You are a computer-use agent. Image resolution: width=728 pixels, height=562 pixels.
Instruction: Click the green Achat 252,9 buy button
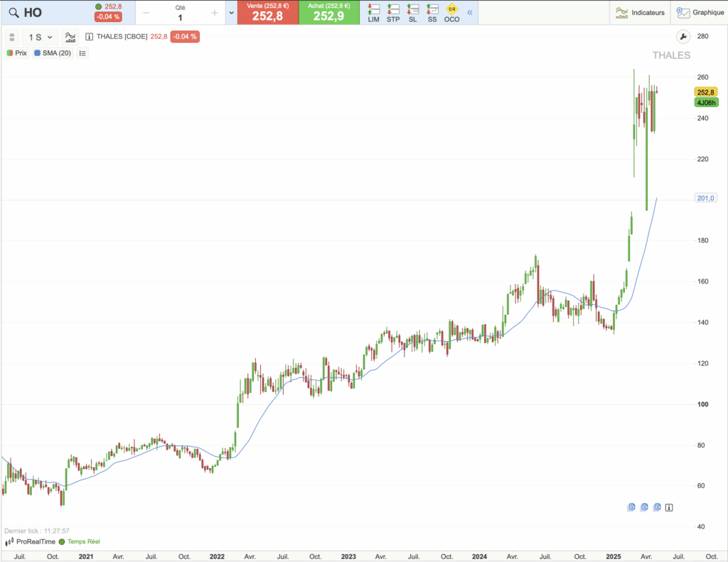[328, 13]
